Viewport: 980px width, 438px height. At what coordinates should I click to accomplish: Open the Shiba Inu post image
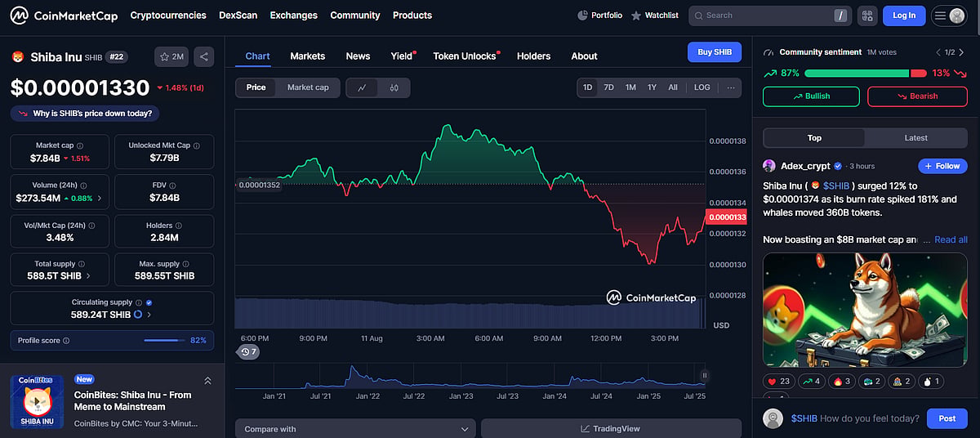click(x=865, y=310)
